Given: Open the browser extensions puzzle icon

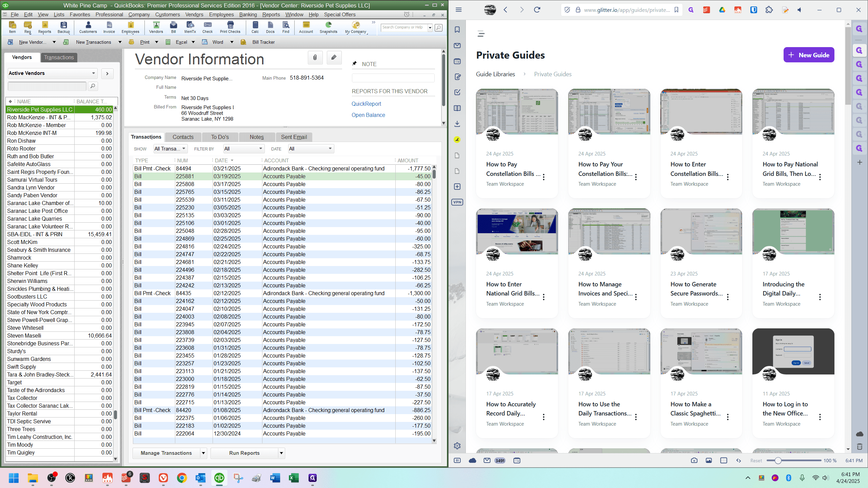Looking at the screenshot, I should (x=769, y=10).
